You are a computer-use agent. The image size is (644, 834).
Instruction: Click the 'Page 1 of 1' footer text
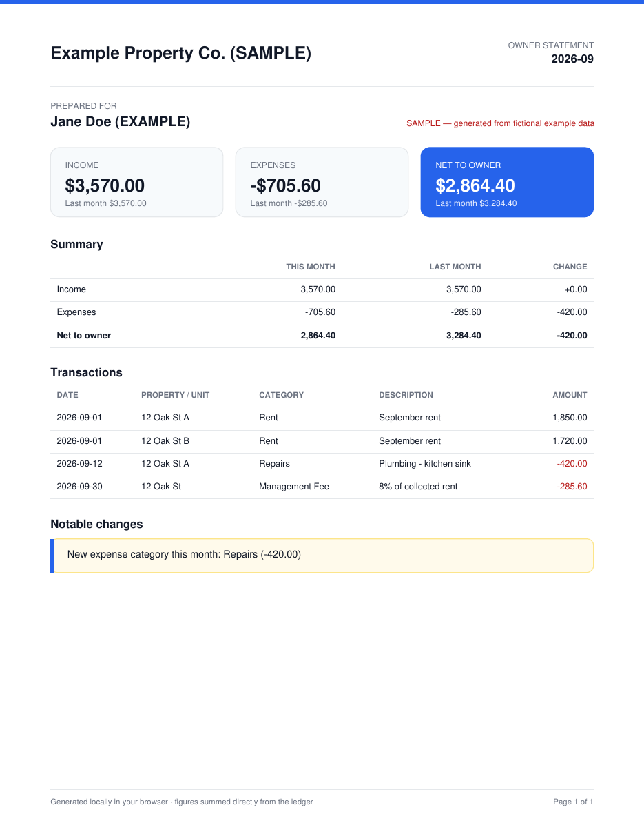coord(573,802)
